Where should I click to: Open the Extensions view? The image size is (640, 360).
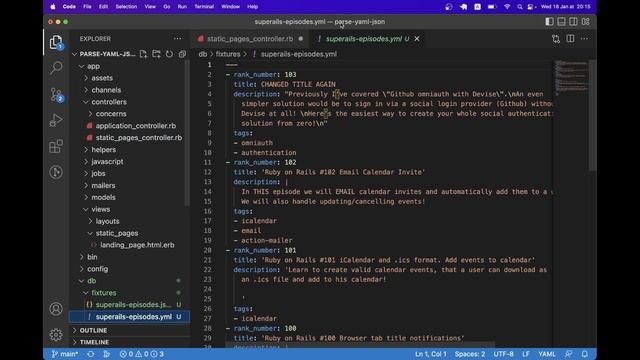pyautogui.click(x=56, y=146)
